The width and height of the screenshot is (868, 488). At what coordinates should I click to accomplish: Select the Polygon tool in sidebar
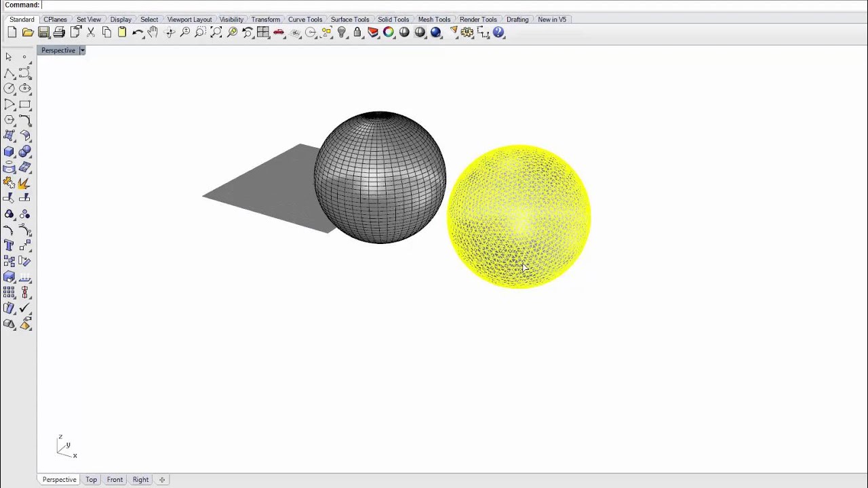(9, 120)
